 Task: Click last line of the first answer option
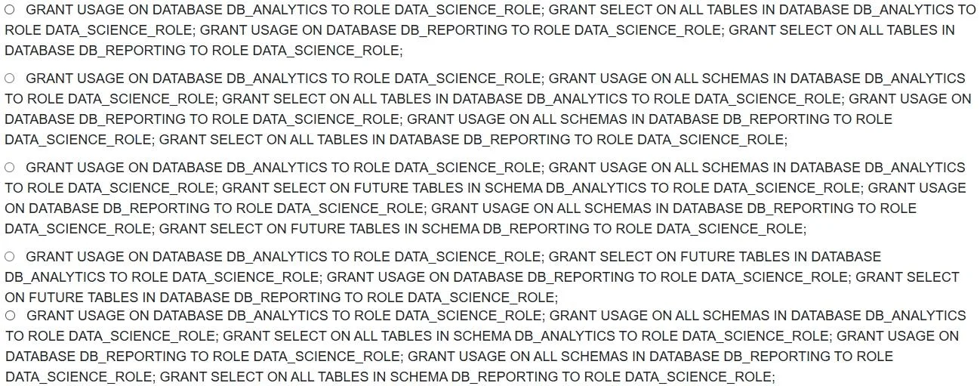click(204, 51)
